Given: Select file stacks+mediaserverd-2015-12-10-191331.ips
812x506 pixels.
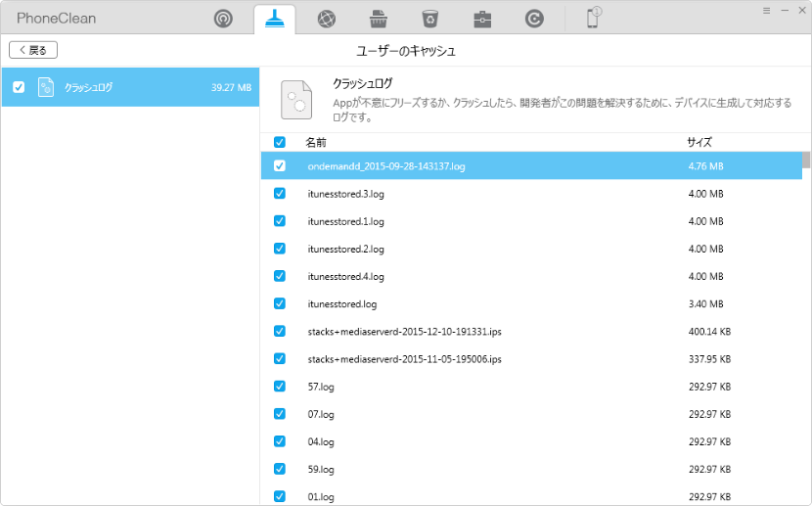Looking at the screenshot, I should 404,332.
